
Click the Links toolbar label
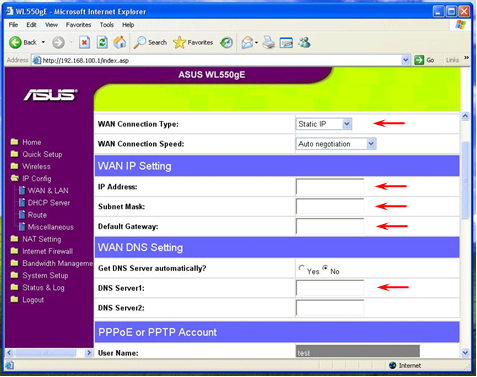(x=452, y=60)
